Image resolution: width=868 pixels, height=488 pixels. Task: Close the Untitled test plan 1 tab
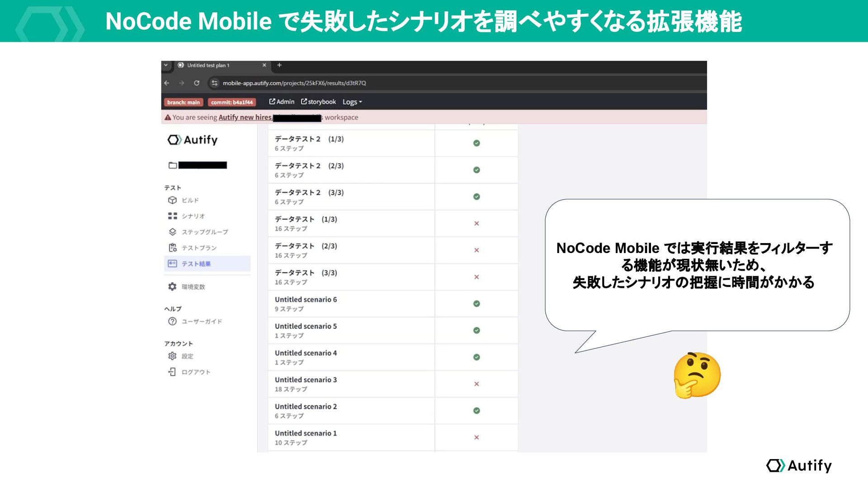pyautogui.click(x=264, y=65)
